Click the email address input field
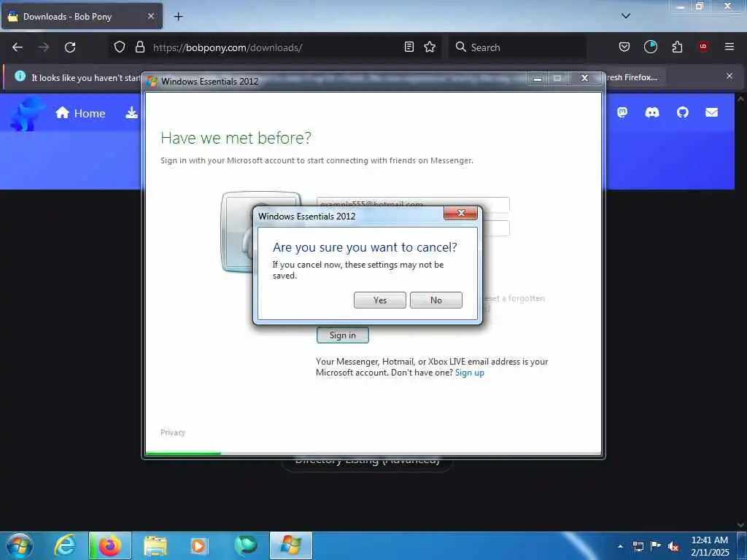This screenshot has width=747, height=560. (x=413, y=205)
